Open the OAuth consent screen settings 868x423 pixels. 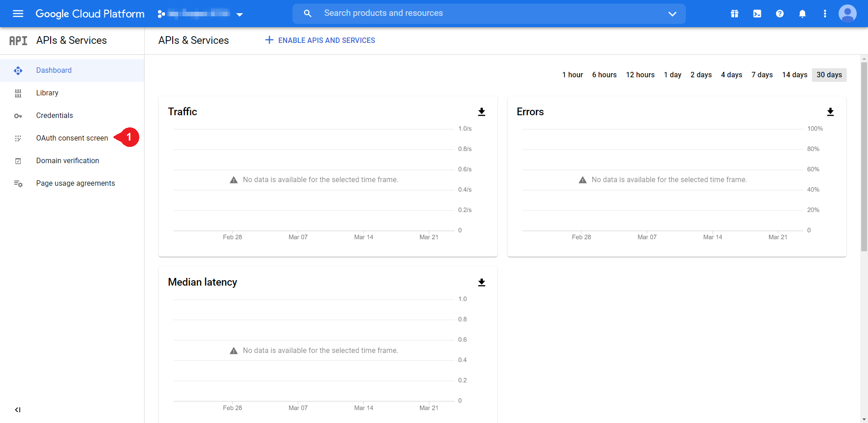pyautogui.click(x=72, y=138)
